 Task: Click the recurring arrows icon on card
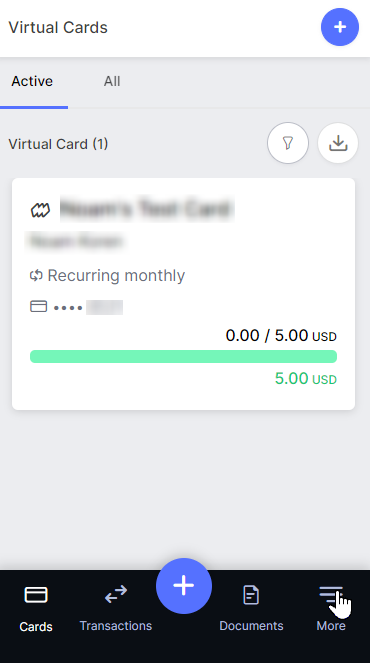tap(36, 276)
